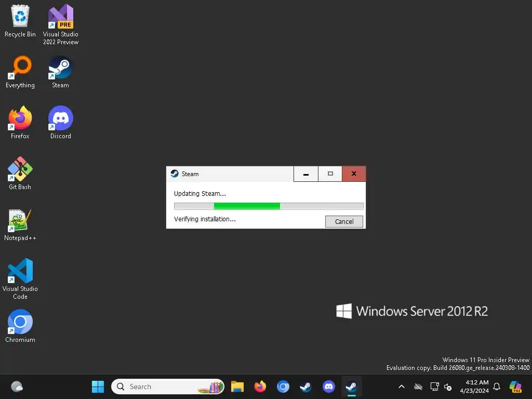Click the 'Verifying installation...' status text
Image resolution: width=532 pixels, height=399 pixels.
[205, 219]
